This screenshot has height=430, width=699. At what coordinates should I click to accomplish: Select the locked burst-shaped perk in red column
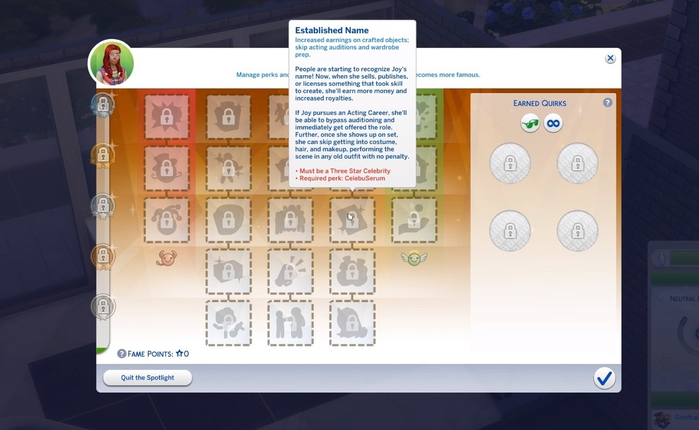(x=167, y=117)
